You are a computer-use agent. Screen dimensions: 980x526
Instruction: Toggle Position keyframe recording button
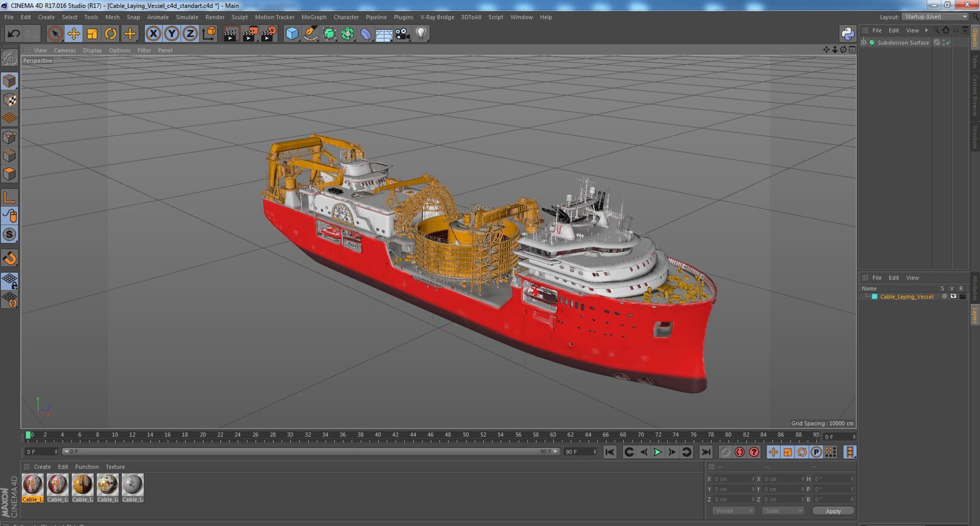coord(773,452)
